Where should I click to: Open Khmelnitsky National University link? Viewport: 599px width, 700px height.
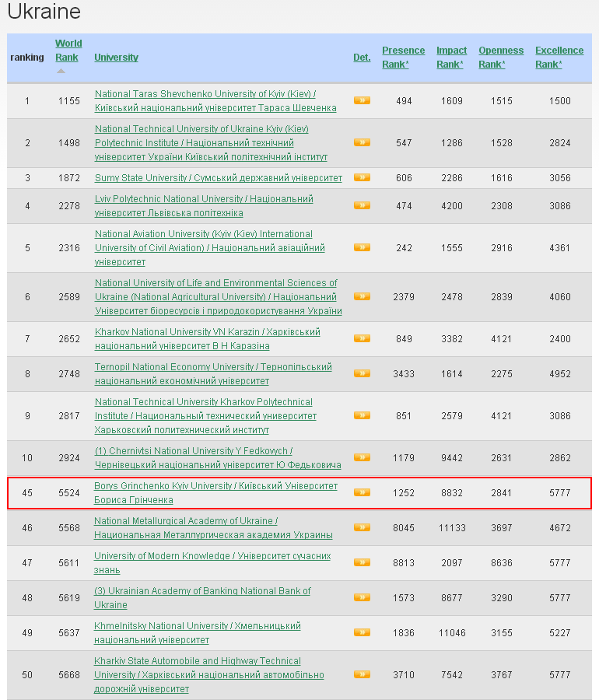coord(198,632)
